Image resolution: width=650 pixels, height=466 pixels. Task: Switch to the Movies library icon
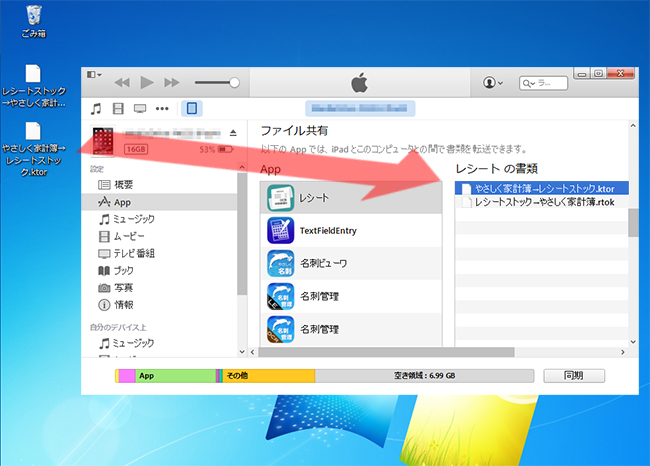coord(118,109)
